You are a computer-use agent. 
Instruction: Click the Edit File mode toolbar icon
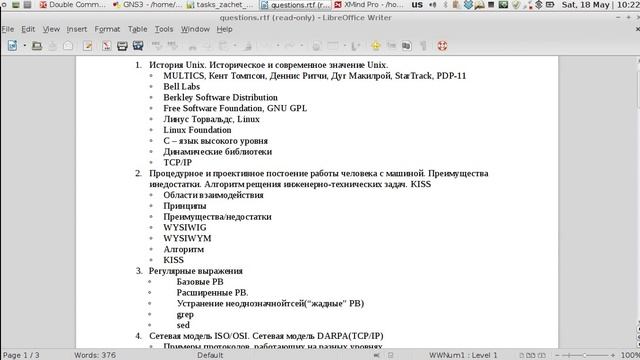click(x=87, y=46)
